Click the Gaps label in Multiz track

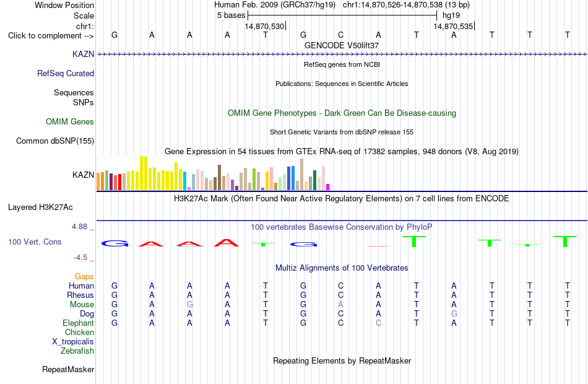point(84,277)
